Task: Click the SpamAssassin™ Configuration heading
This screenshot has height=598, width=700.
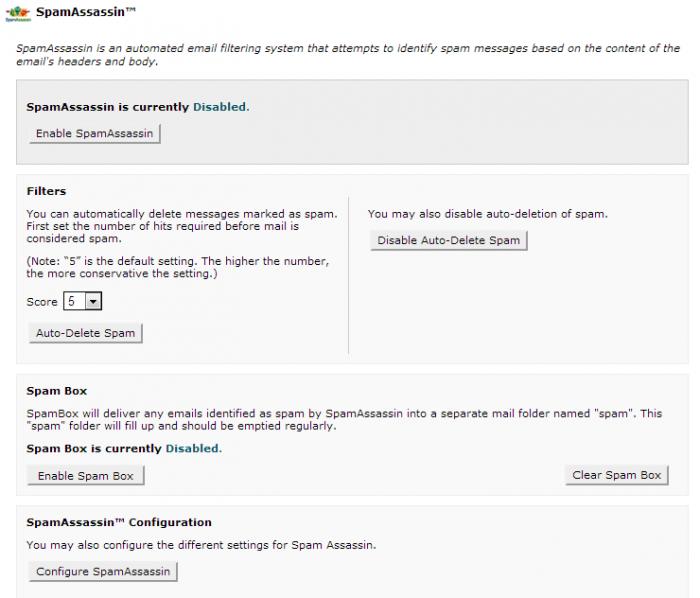Action: (119, 522)
